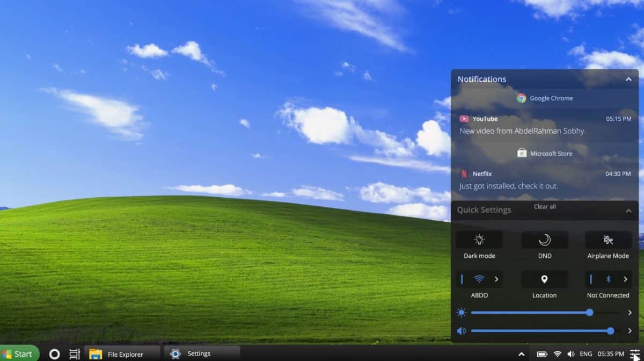The image size is (644, 361).
Task: Enable Do Not Disturb mode
Action: tap(544, 240)
